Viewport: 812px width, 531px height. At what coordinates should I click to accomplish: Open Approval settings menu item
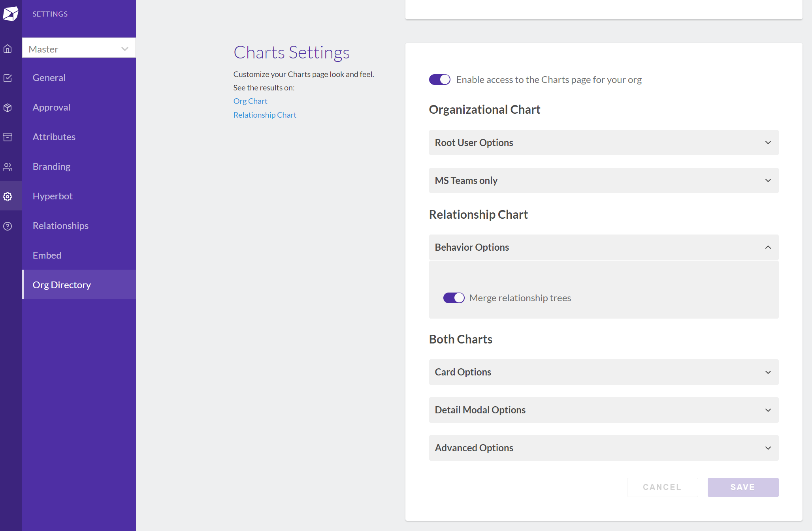pos(79,107)
